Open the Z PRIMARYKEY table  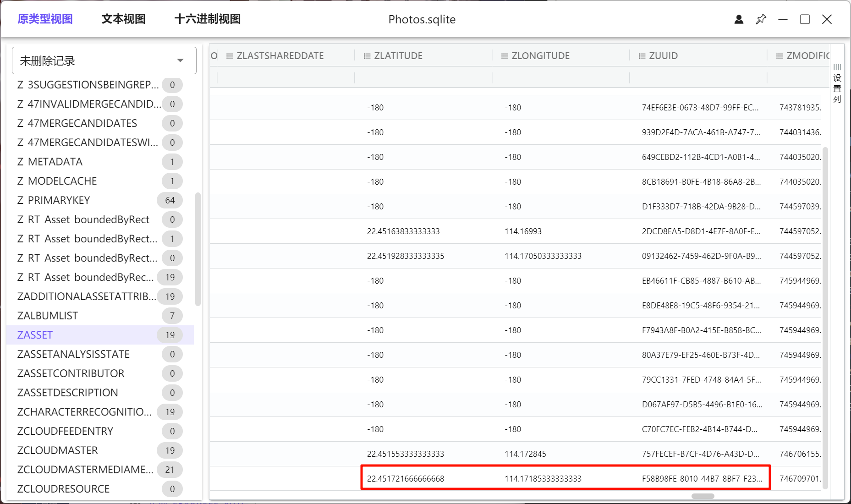[54, 200]
